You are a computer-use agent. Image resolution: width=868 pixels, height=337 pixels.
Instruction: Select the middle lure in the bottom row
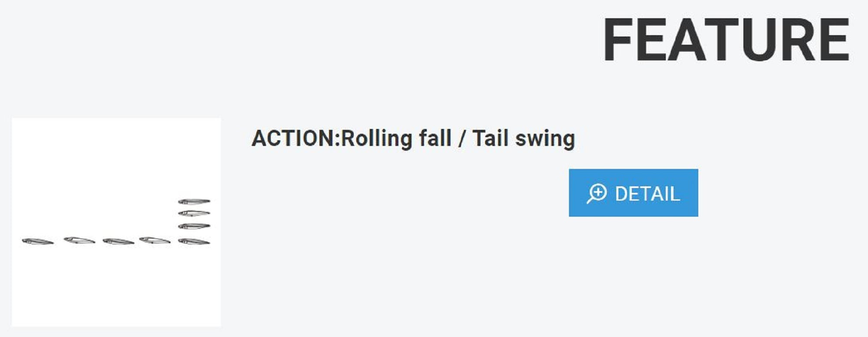point(118,241)
